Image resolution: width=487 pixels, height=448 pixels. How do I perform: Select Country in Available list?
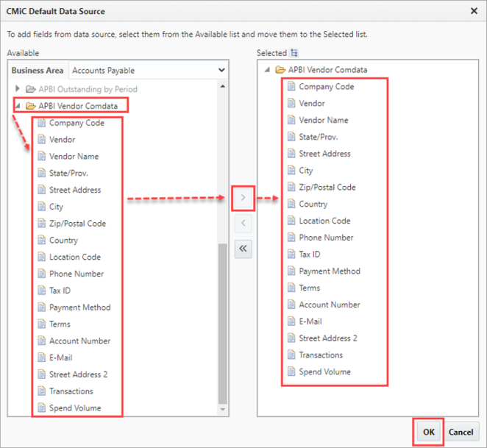[x=58, y=240]
